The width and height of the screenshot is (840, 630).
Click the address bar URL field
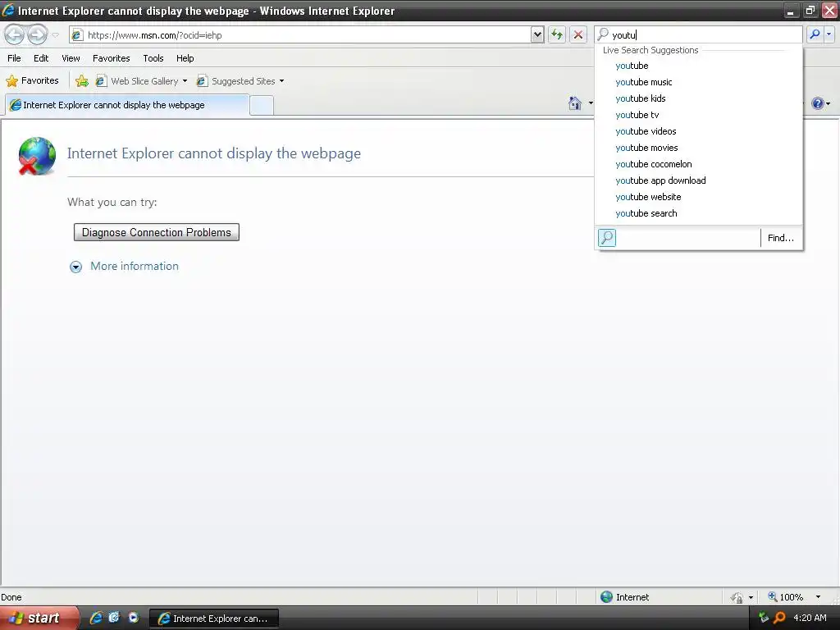[x=300, y=34]
